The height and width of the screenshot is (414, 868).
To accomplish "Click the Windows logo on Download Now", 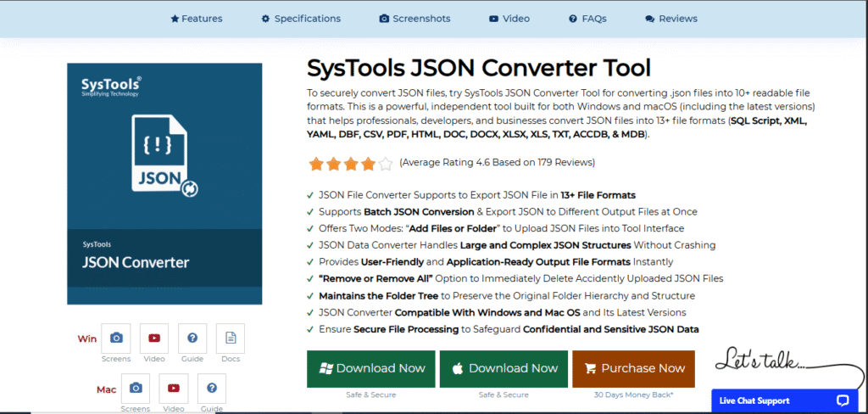I will point(326,368).
